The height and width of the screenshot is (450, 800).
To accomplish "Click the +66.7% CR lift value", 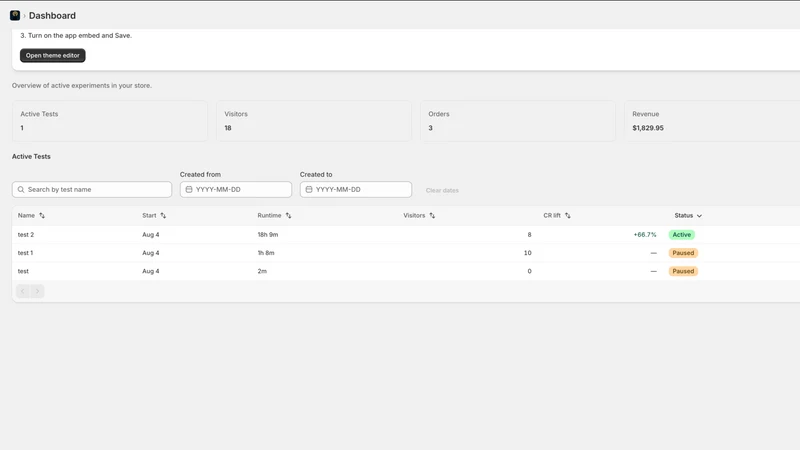I will pyautogui.click(x=645, y=235).
